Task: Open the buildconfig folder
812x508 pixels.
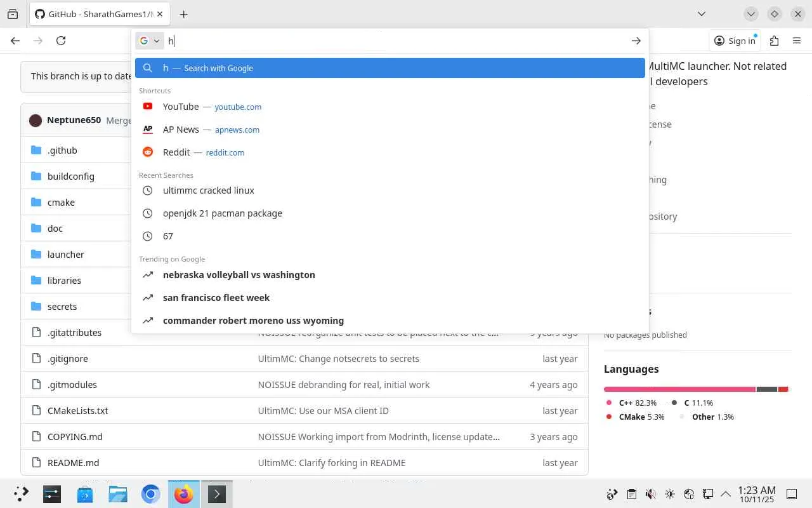Action: (71, 177)
